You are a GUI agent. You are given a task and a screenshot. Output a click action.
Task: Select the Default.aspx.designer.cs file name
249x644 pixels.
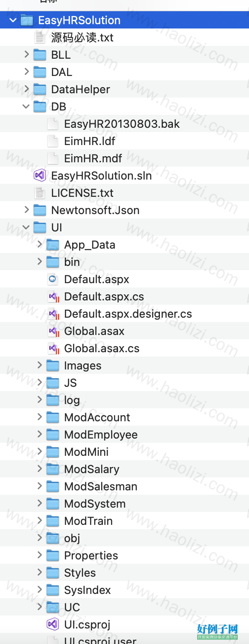pyautogui.click(x=128, y=314)
